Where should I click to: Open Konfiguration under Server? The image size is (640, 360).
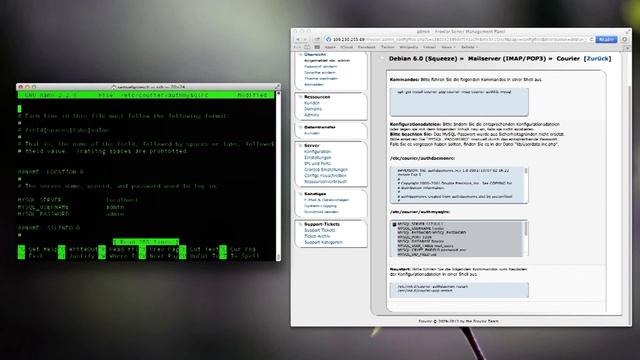point(318,151)
